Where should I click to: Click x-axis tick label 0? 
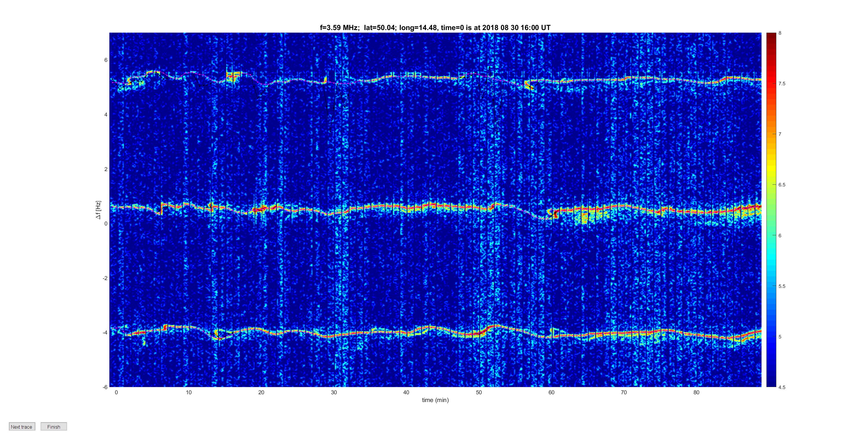click(116, 392)
